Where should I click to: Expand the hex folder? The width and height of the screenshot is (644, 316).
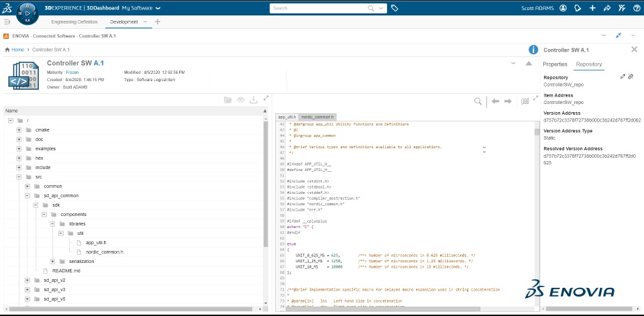pyautogui.click(x=19, y=158)
